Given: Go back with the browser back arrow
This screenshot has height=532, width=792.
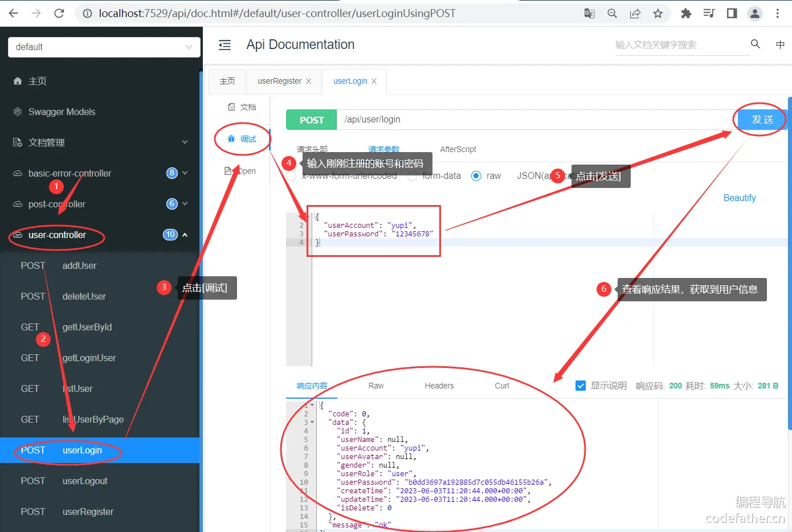Looking at the screenshot, I should 14,13.
